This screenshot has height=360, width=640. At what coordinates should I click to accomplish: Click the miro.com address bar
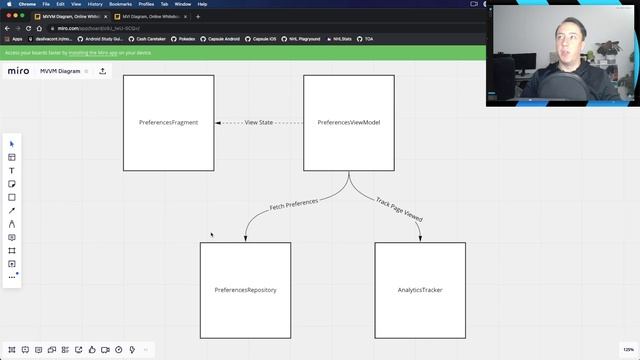pos(261,29)
